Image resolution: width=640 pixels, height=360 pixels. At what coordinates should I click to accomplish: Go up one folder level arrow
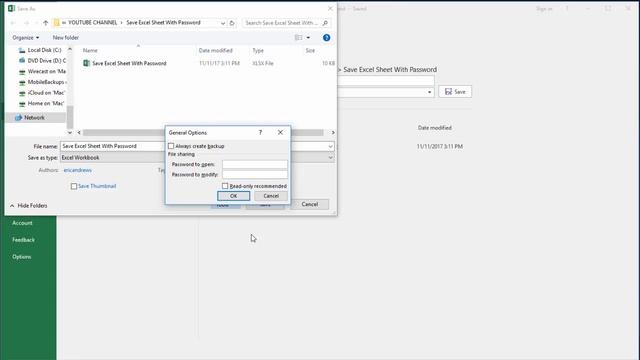pos(45,23)
